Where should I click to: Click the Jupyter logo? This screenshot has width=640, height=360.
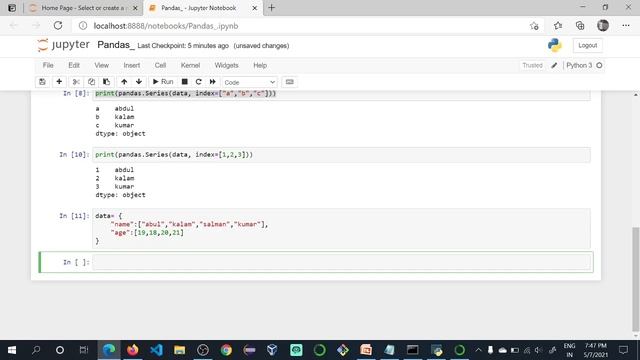[63, 45]
